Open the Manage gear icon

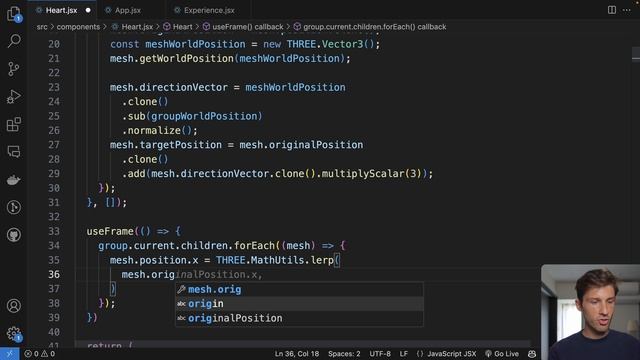pyautogui.click(x=14, y=334)
